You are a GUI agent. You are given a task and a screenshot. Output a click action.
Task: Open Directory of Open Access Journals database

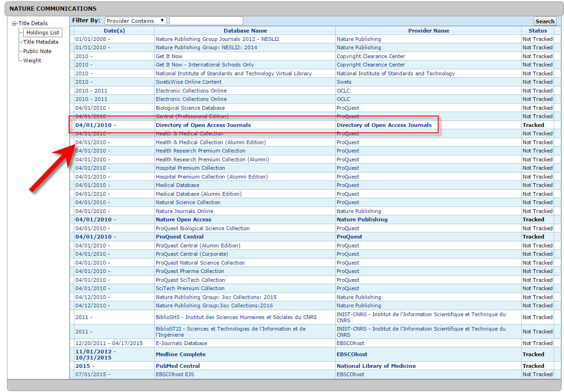(203, 125)
